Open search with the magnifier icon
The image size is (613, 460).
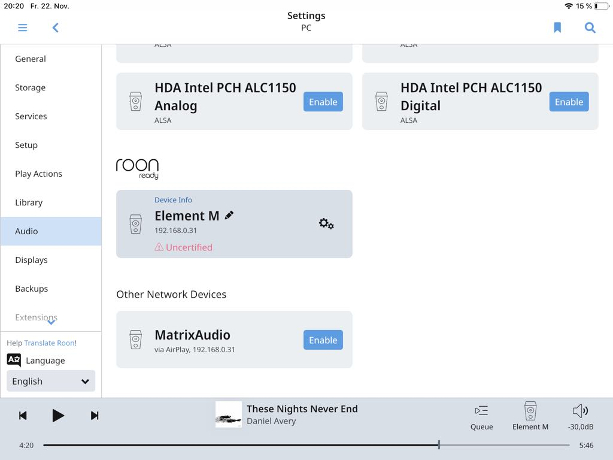590,27
